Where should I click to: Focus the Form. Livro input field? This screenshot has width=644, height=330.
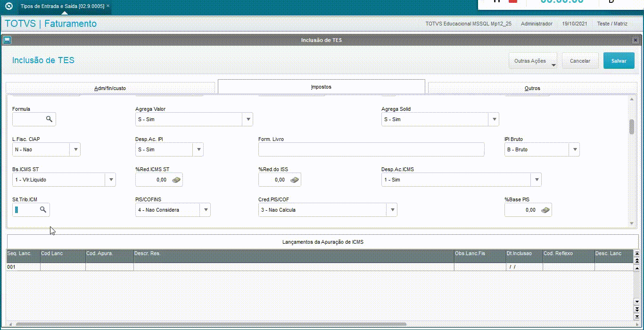(371, 149)
